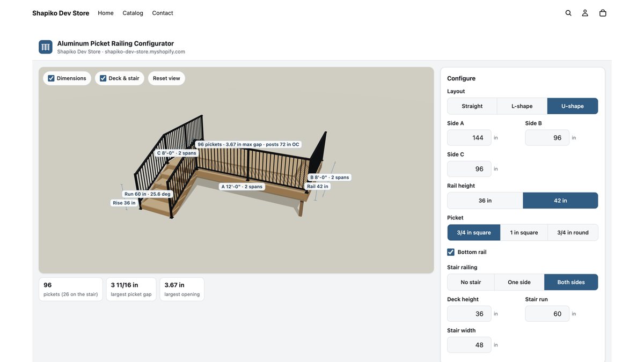Click the 'Rail 42 in' dimension label
The width and height of the screenshot is (644, 362).
tap(318, 186)
